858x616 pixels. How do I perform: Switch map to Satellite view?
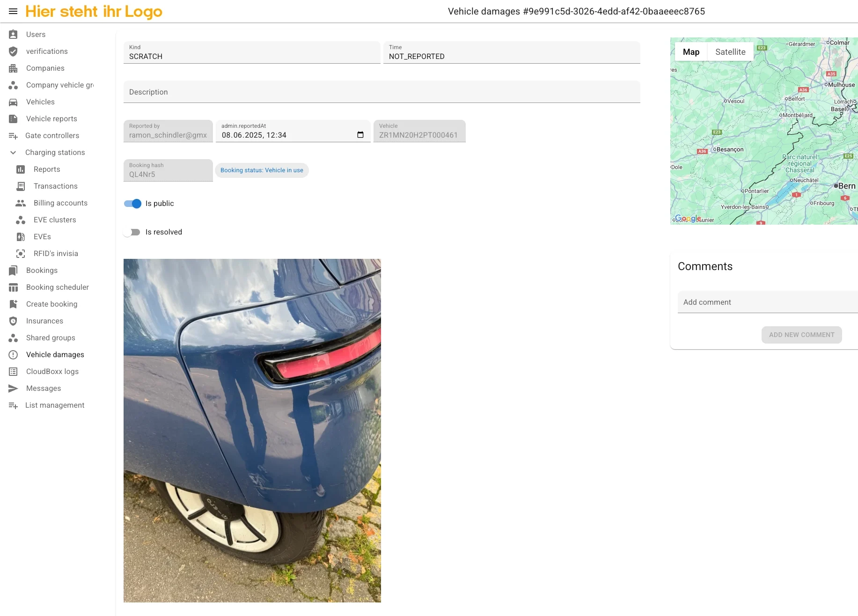click(x=730, y=52)
